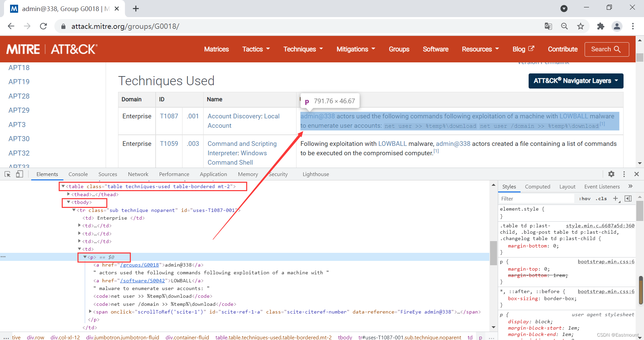644x340 pixels.
Task: Open the Search button in navbar
Action: point(606,49)
